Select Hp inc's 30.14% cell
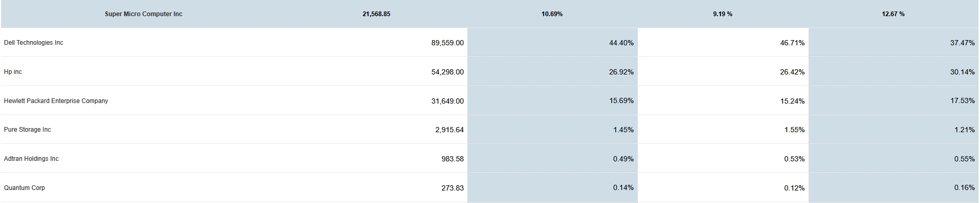Screen dimensions: 980x203 (962, 72)
